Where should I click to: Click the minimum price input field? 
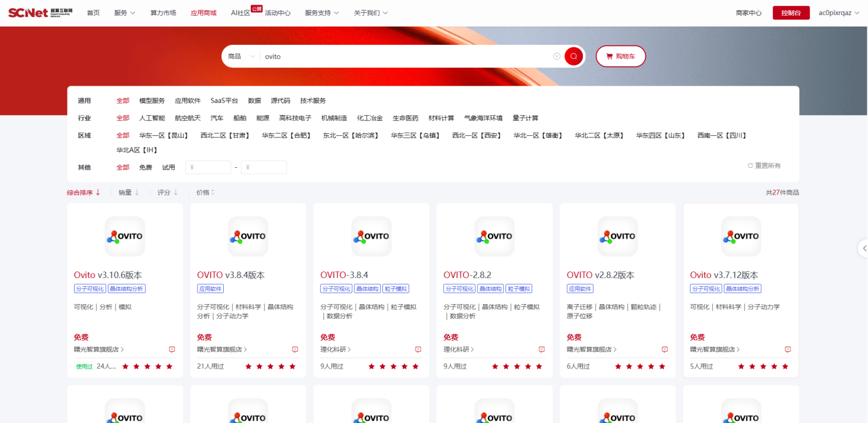pos(209,167)
